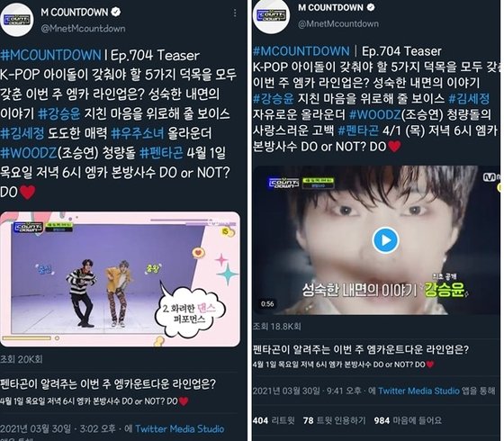Open the #우주소녀 hashtag
This screenshot has height=441, width=504.
point(138,133)
